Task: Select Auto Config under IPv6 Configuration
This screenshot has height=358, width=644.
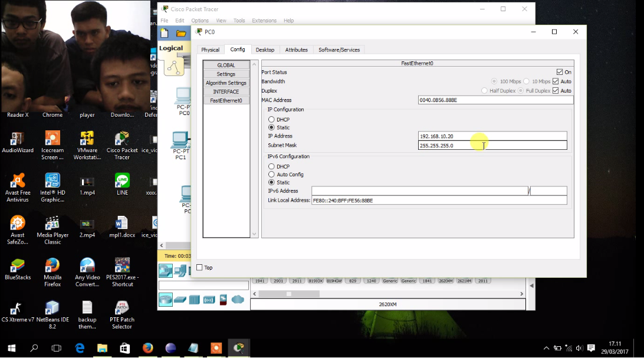Action: pyautogui.click(x=271, y=175)
